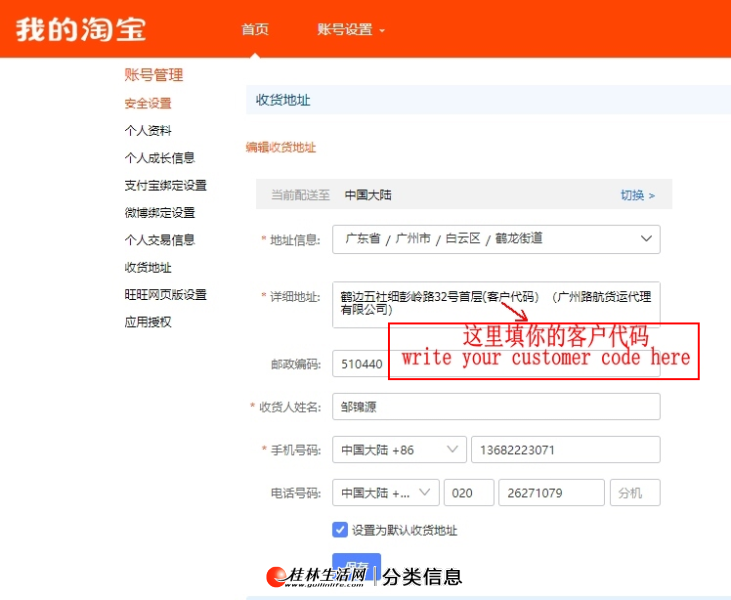Click 切换 to change delivery region
Screen dimensions: 731x600
click(637, 195)
